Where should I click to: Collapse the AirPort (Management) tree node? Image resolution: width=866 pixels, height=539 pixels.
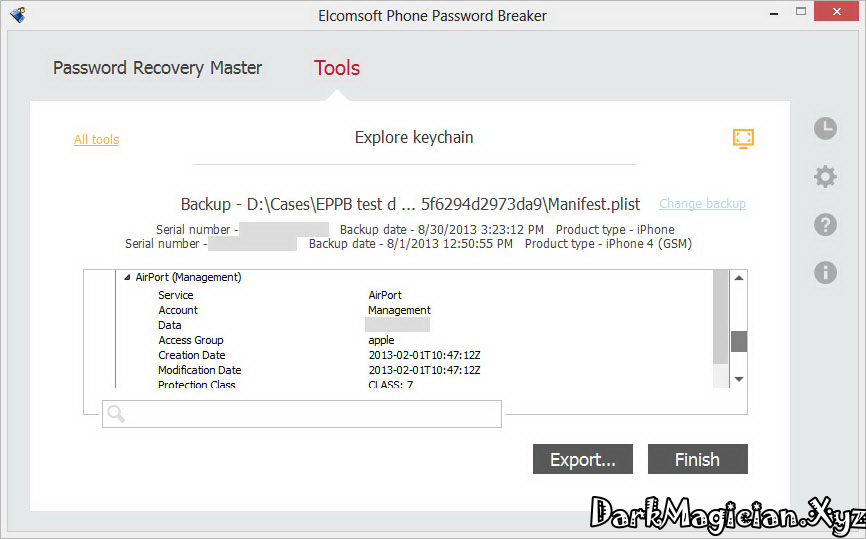tap(127, 277)
